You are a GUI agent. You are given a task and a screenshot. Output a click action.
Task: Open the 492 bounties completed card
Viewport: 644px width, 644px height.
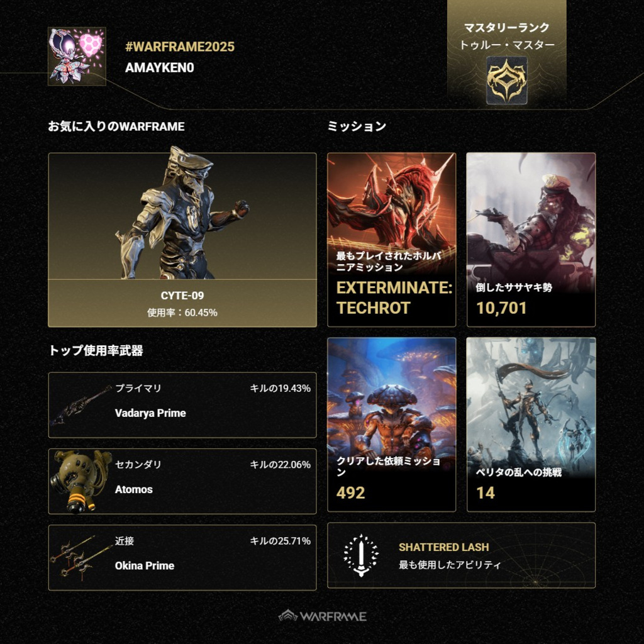coord(391,425)
